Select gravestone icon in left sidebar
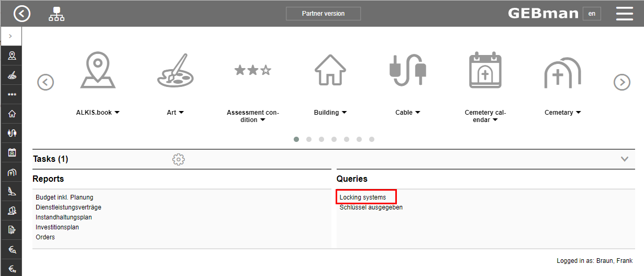 pyautogui.click(x=12, y=172)
